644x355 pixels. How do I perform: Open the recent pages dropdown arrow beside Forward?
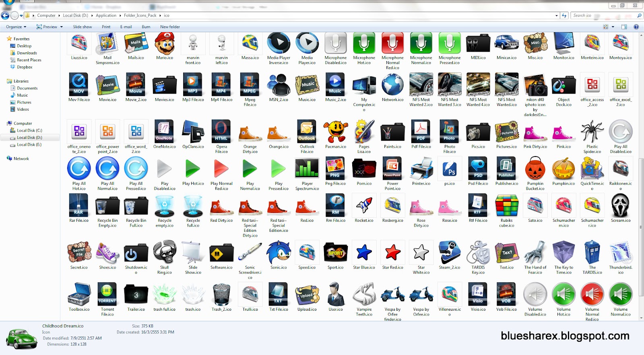coord(21,16)
